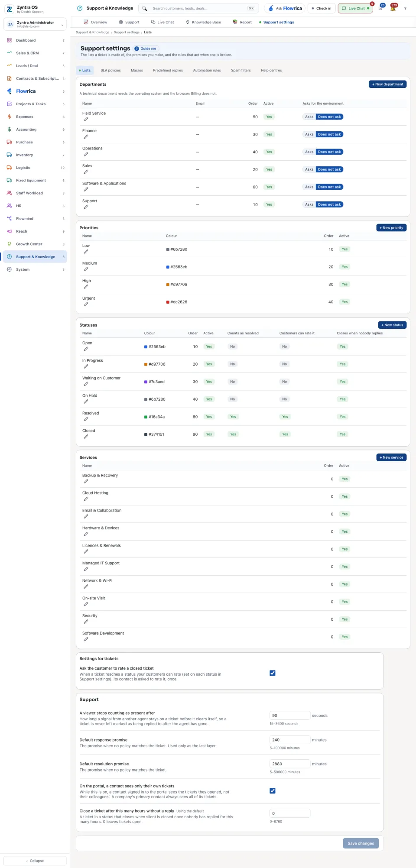Viewport: 416px width, 868px height.
Task: Click the viewer present seconds input field
Action: (290, 716)
